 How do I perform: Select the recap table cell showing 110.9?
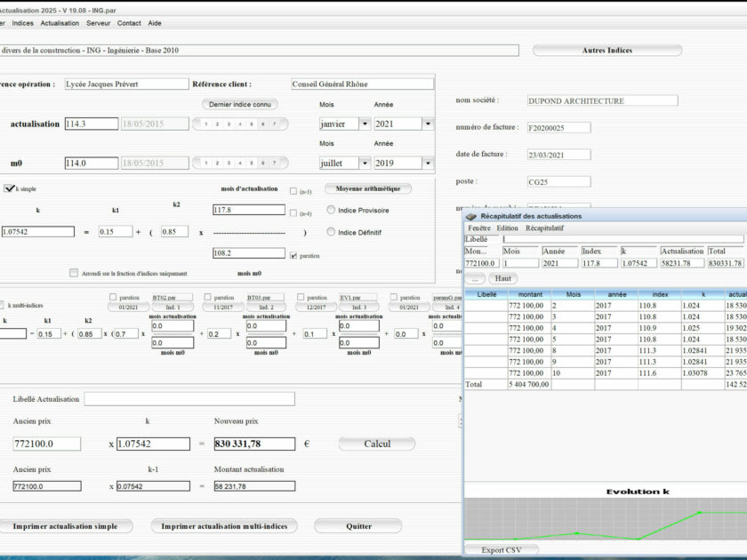(660, 328)
